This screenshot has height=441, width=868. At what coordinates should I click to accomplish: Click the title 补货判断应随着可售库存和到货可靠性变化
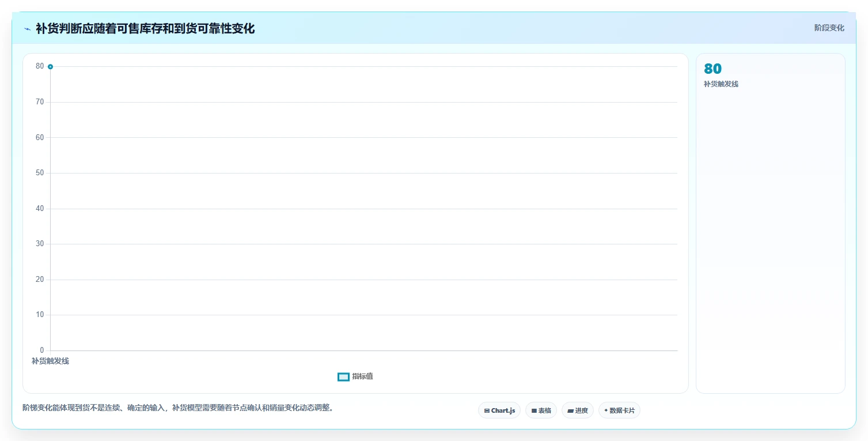pyautogui.click(x=145, y=28)
